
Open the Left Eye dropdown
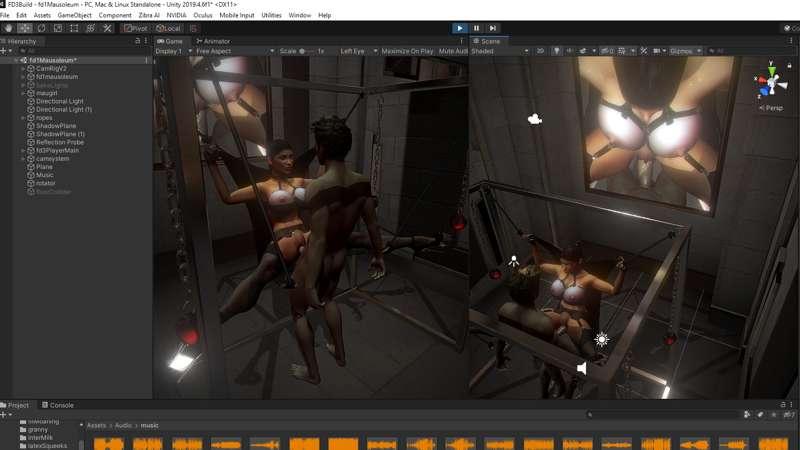[359, 51]
